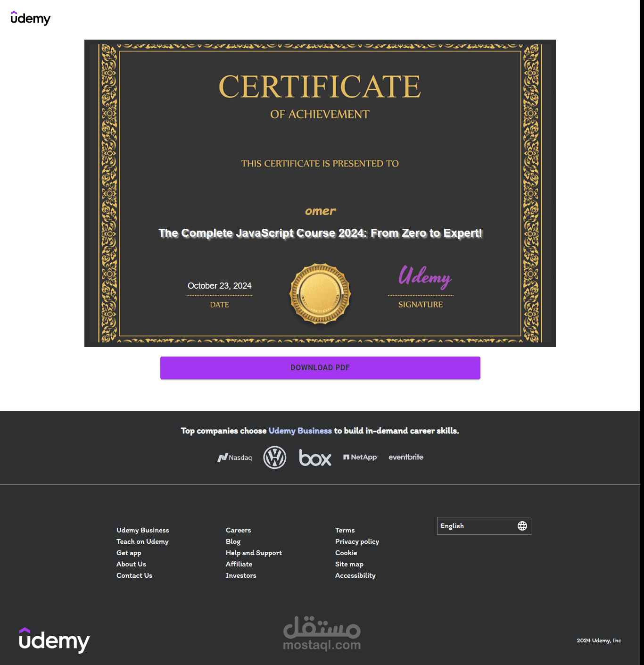Go to the Accessibility page
Viewport: 644px width, 665px height.
click(x=355, y=575)
